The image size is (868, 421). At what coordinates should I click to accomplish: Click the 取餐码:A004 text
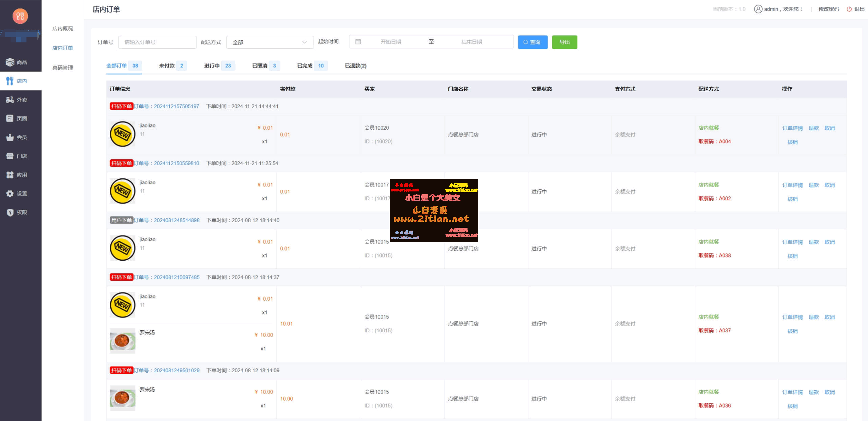(715, 142)
